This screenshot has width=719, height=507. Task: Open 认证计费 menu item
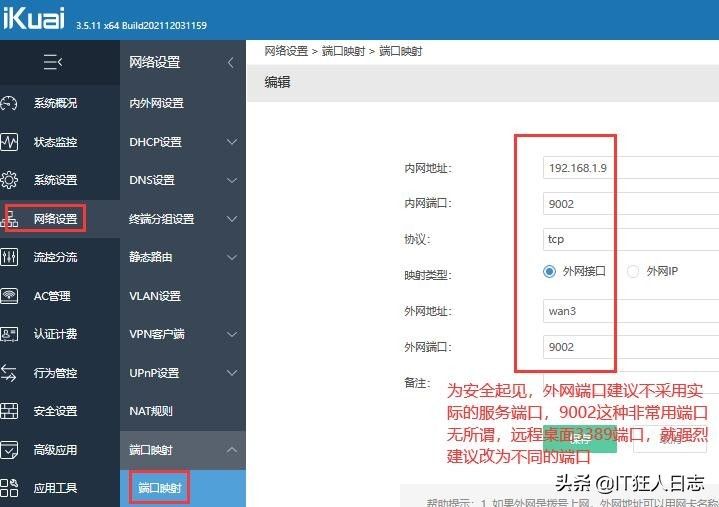pos(55,334)
